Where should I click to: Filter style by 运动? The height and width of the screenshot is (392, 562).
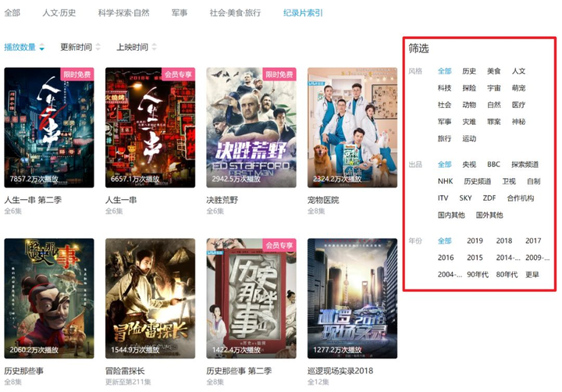point(469,138)
